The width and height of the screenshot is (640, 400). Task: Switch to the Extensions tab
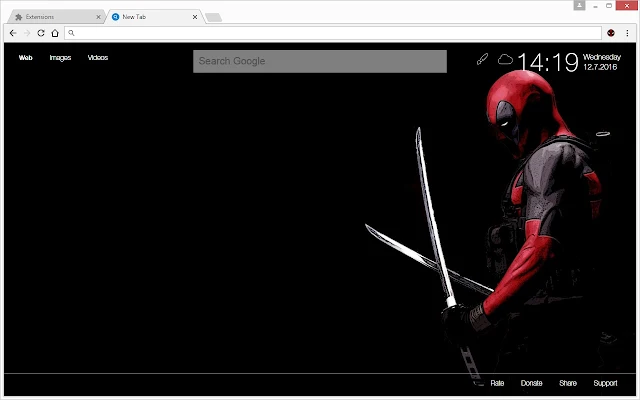(57, 17)
